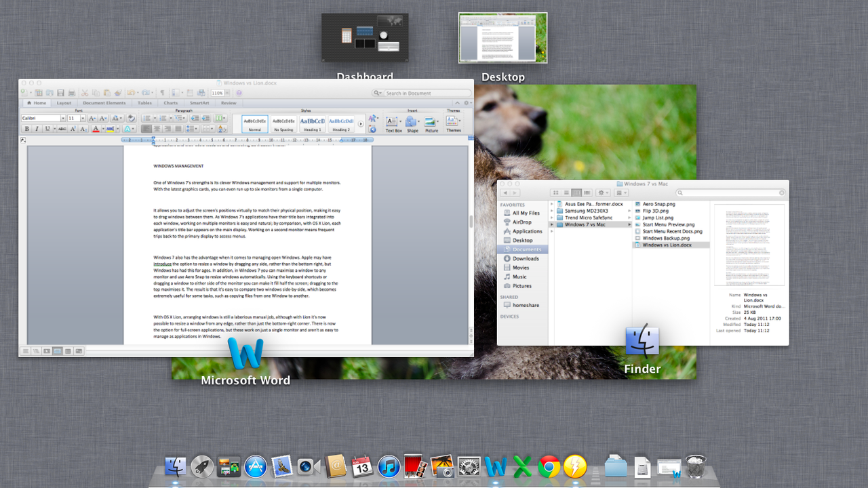The image size is (868, 488).
Task: Click the Picture insert icon in Word
Action: 430,123
